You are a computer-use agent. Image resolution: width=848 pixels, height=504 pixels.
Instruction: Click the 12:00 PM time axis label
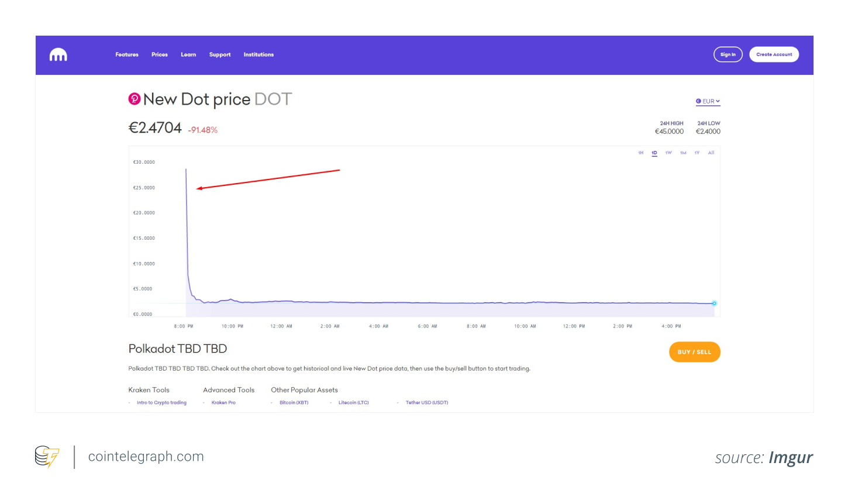(574, 326)
